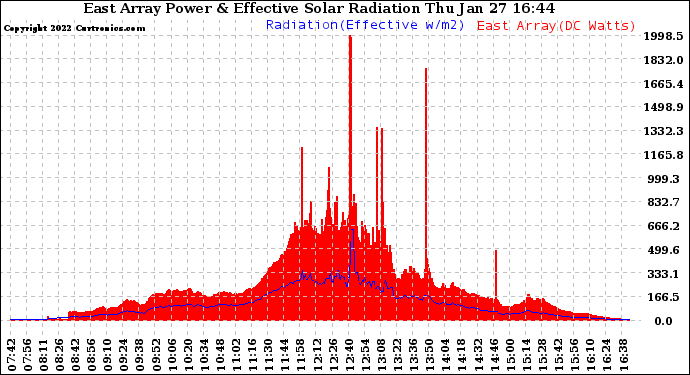690x375 pixels.
Task: Click the 11:58 time axis label
Action: click(301, 355)
